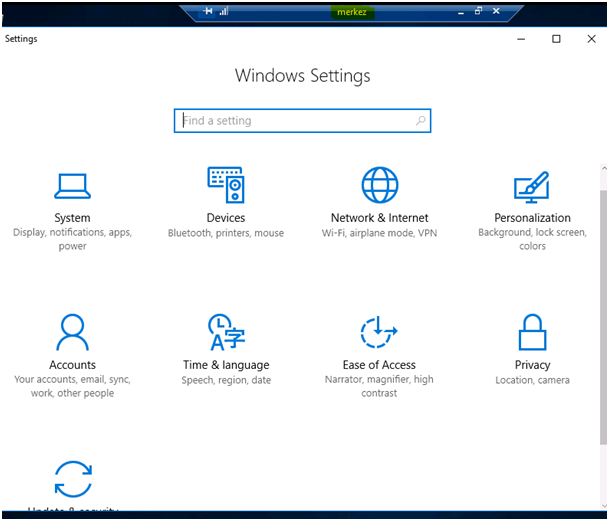
Task: Click the Personalization label
Action: click(x=532, y=218)
